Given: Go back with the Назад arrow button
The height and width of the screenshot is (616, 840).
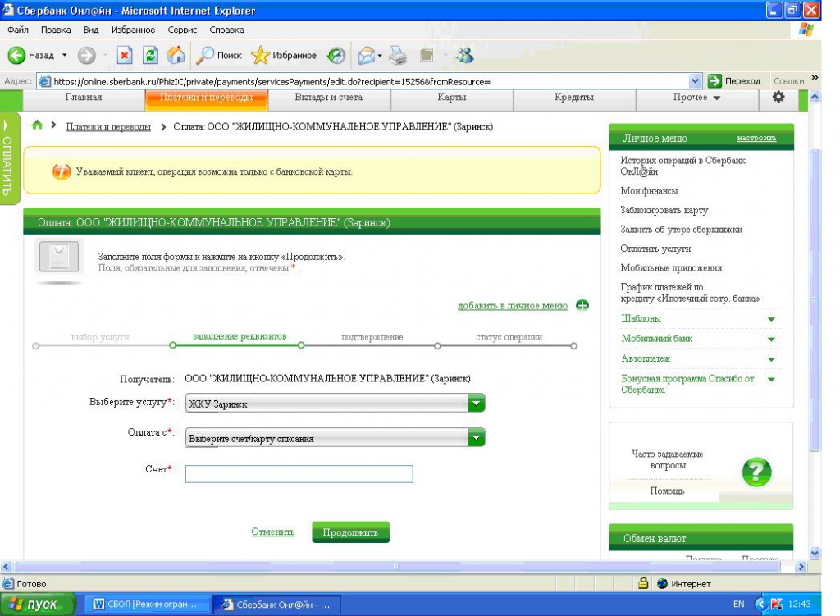Looking at the screenshot, I should tap(31, 55).
